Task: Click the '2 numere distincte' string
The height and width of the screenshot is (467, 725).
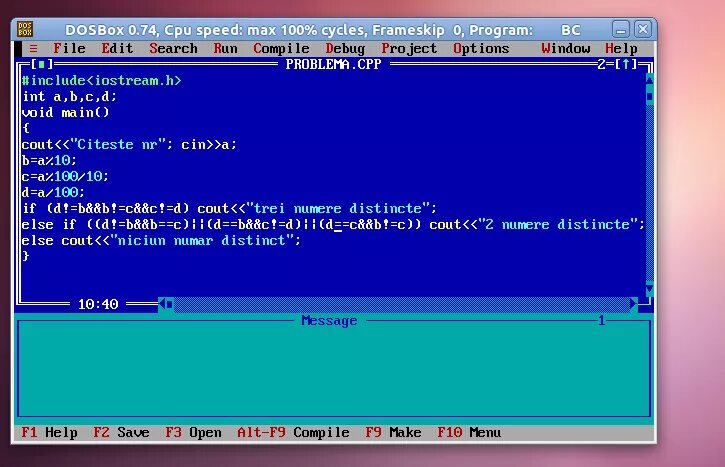Action: (x=557, y=224)
